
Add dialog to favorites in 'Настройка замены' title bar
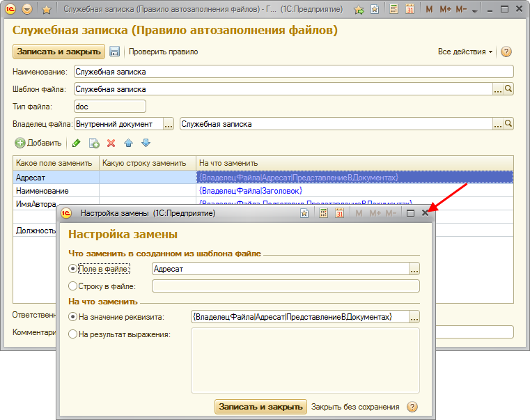click(304, 213)
